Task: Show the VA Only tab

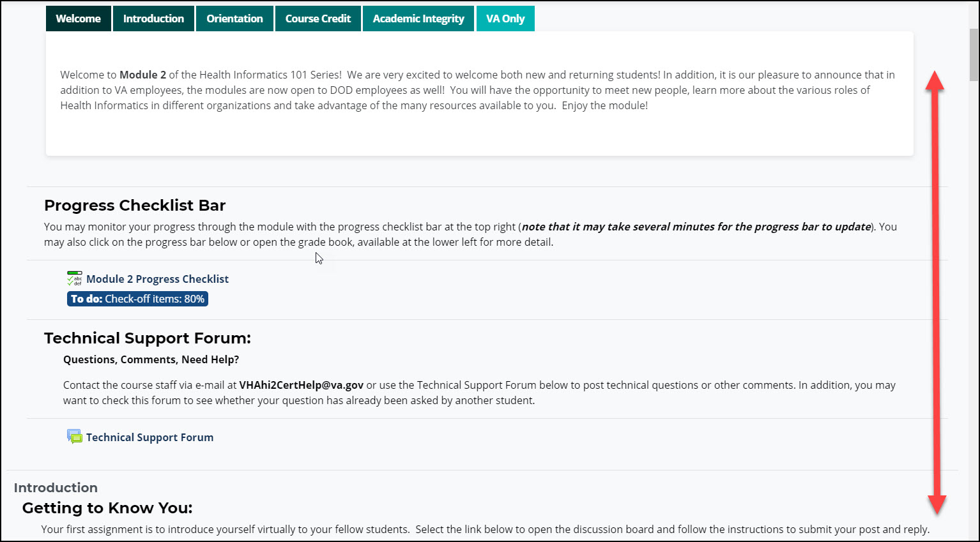Action: 505,19
